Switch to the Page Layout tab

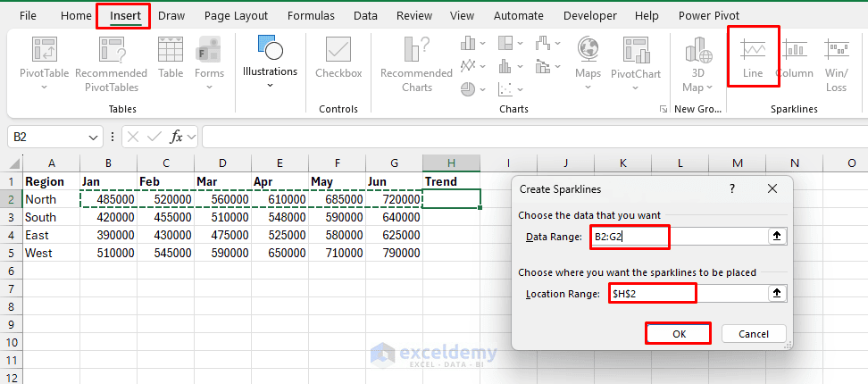click(236, 15)
